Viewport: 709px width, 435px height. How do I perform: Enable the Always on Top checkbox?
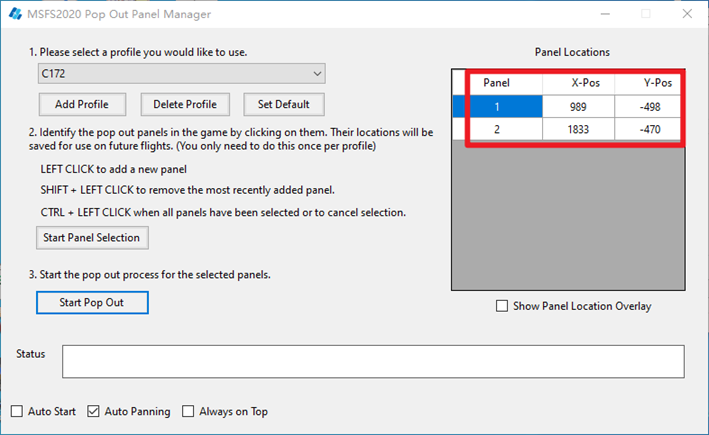[x=188, y=411]
